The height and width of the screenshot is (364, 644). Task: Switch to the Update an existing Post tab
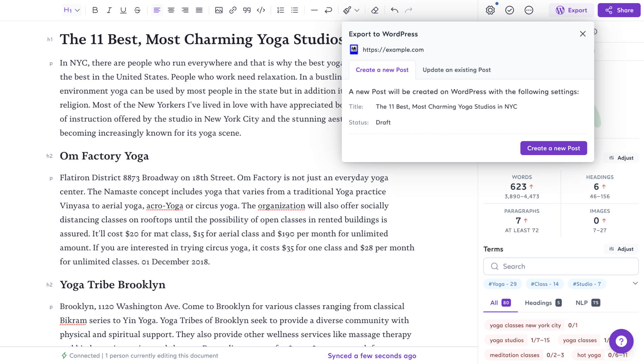click(x=457, y=70)
